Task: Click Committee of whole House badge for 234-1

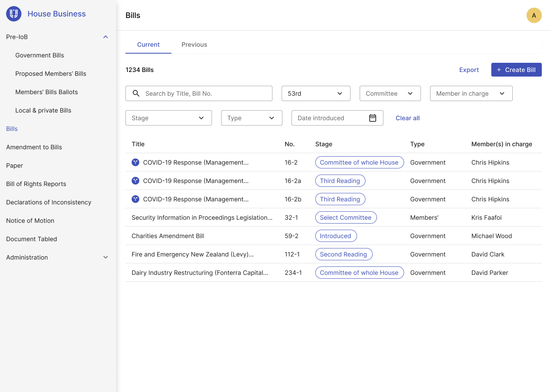Action: (359, 273)
